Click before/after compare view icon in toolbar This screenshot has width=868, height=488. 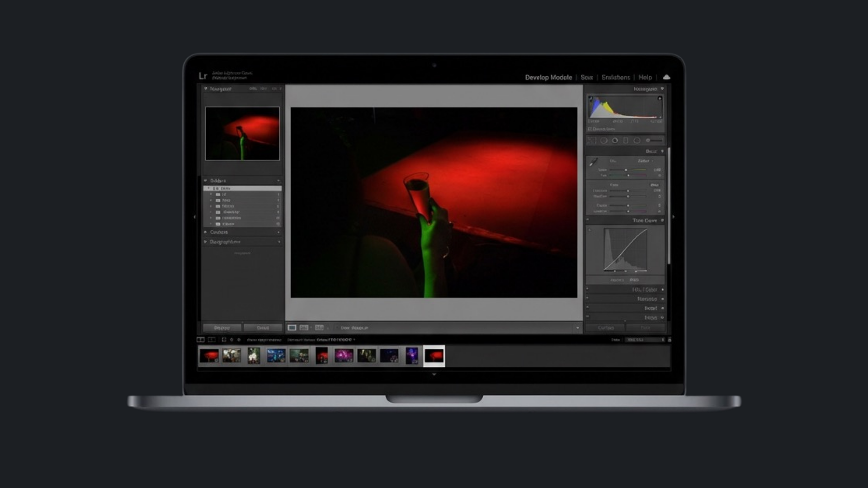point(304,328)
